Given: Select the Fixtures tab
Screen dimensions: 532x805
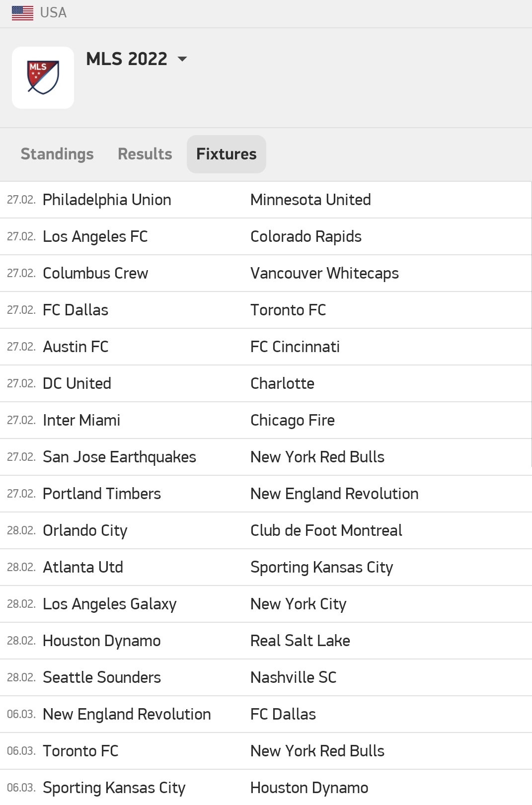Looking at the screenshot, I should (227, 154).
